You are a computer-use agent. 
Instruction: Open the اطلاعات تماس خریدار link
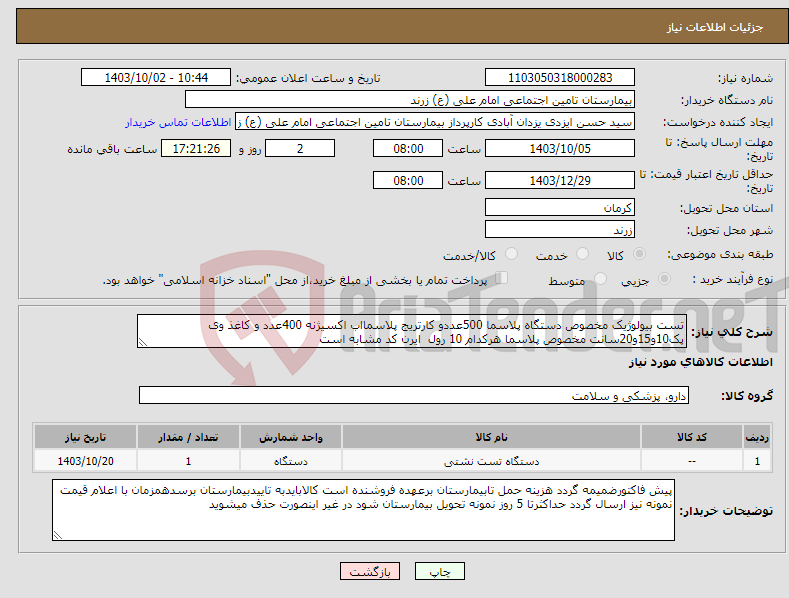pyautogui.click(x=178, y=122)
